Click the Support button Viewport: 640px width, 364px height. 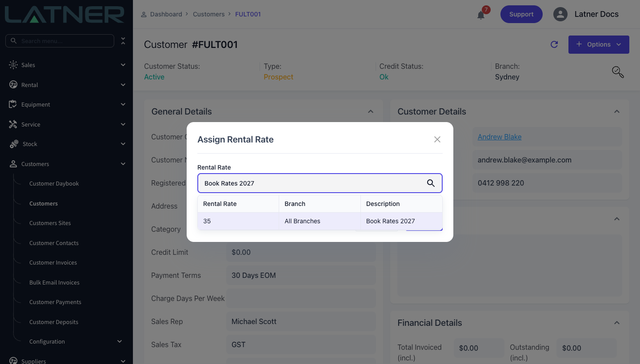521,14
